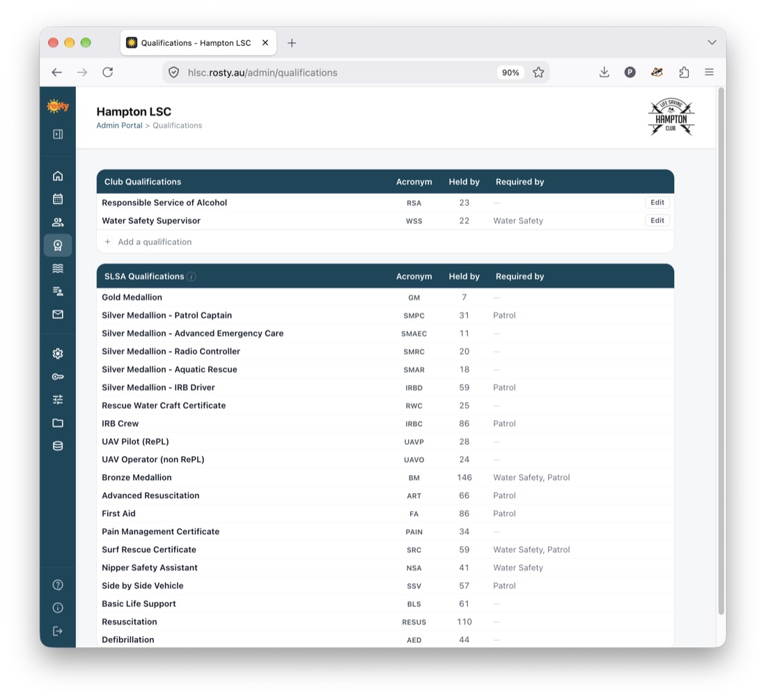Reload the page
Viewport: 766px width, 700px height.
[x=107, y=72]
